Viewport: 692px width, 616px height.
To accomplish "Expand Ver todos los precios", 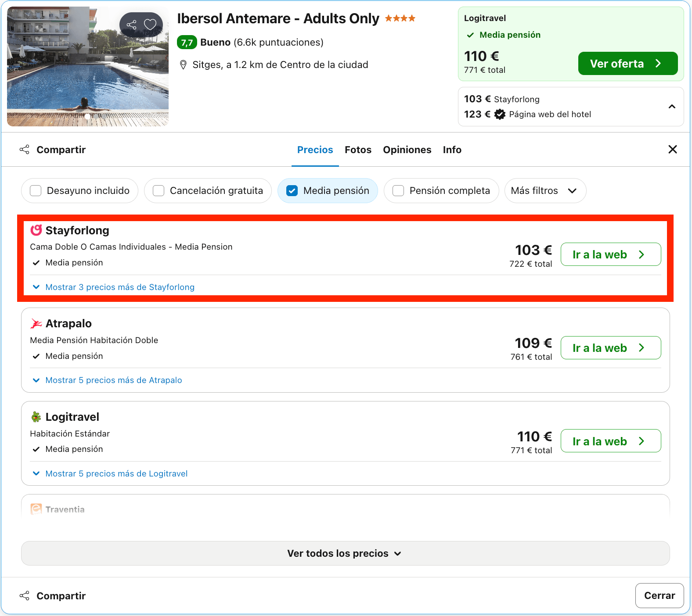I will 345,553.
